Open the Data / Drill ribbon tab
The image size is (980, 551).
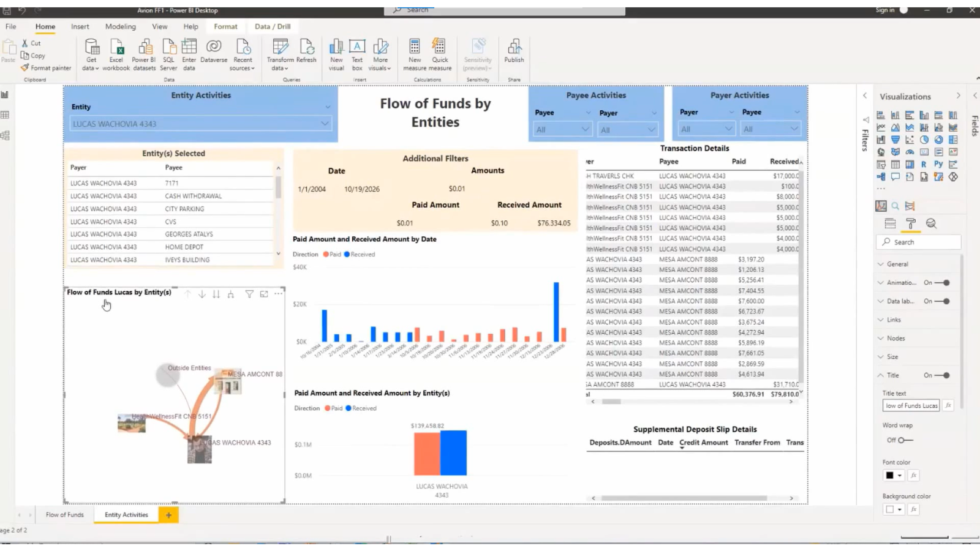point(273,26)
